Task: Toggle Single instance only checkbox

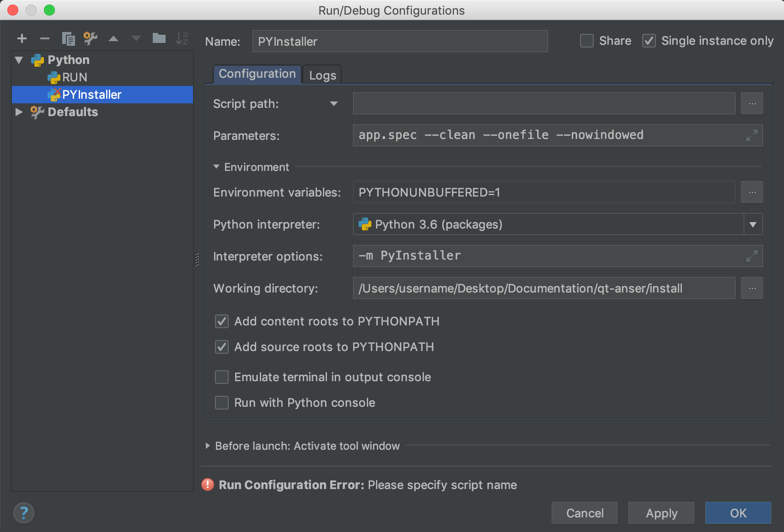Action: point(649,41)
